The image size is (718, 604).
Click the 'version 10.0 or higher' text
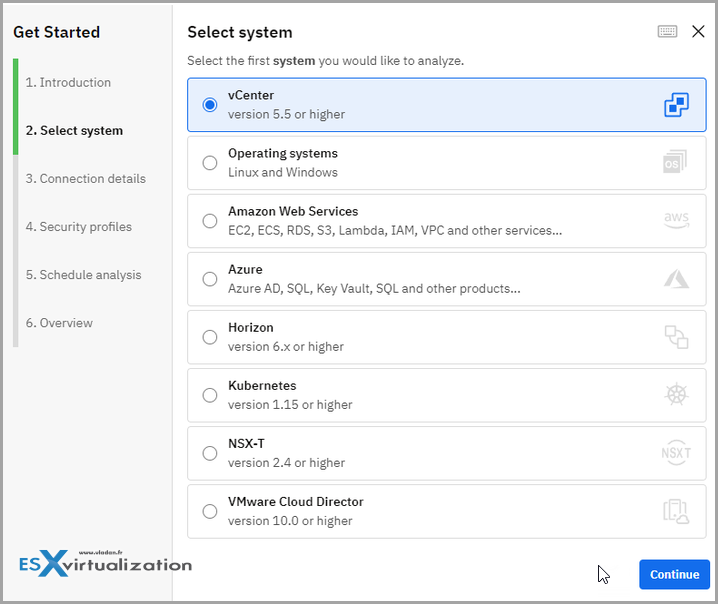coord(290,521)
